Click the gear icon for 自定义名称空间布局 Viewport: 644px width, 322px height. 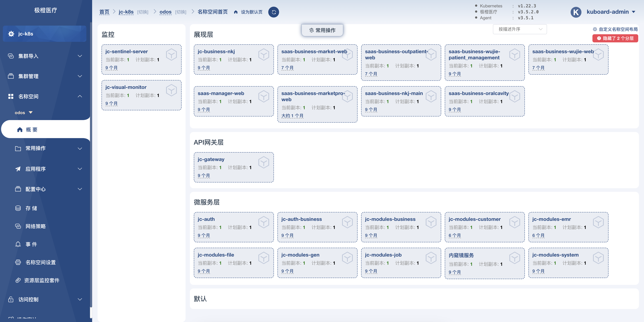[595, 29]
